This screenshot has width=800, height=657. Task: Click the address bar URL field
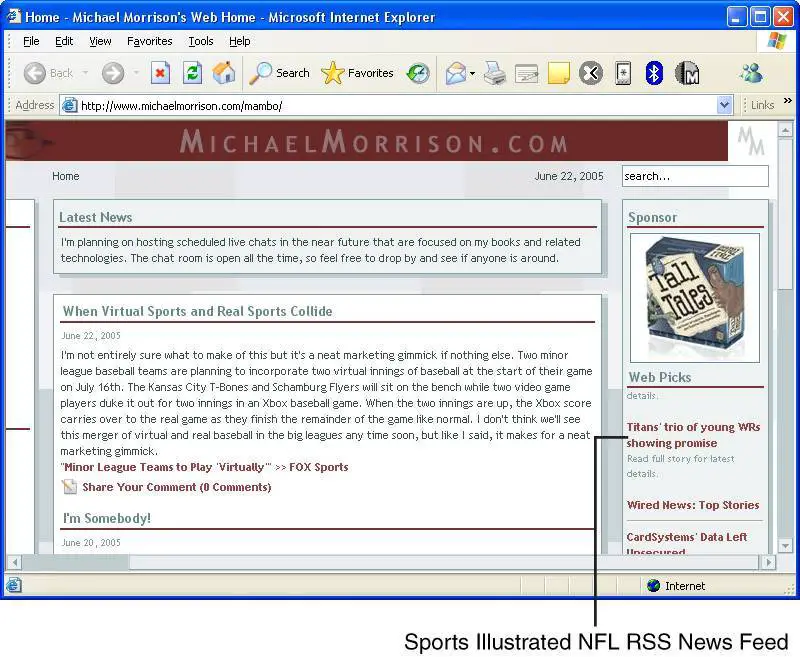398,106
